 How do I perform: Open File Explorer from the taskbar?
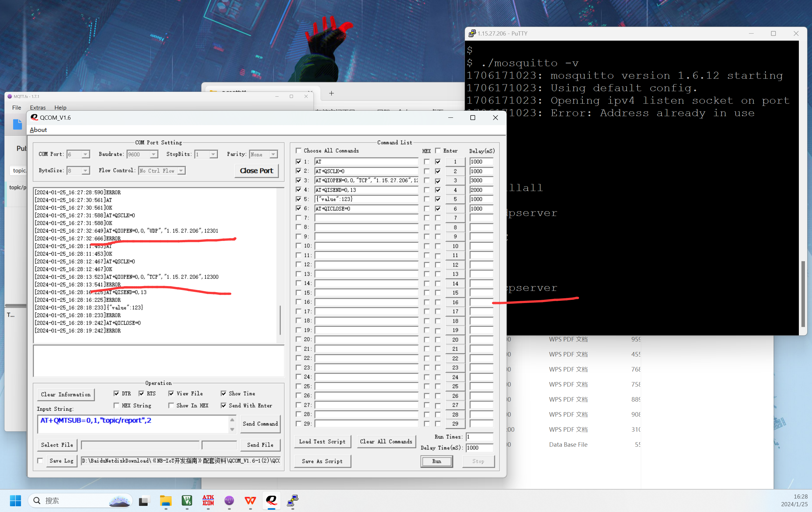coord(166,500)
